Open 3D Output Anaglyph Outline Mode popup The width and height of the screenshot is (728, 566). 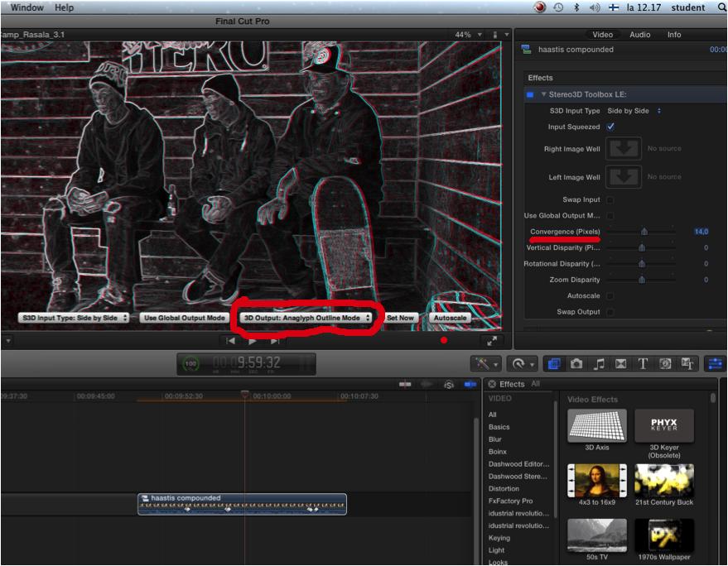(x=307, y=318)
